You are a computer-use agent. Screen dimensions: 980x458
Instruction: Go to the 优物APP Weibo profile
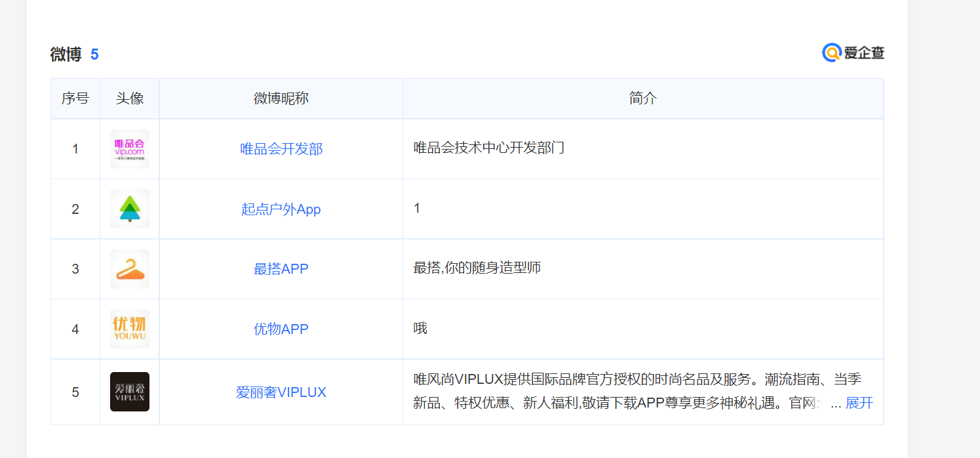click(x=281, y=329)
